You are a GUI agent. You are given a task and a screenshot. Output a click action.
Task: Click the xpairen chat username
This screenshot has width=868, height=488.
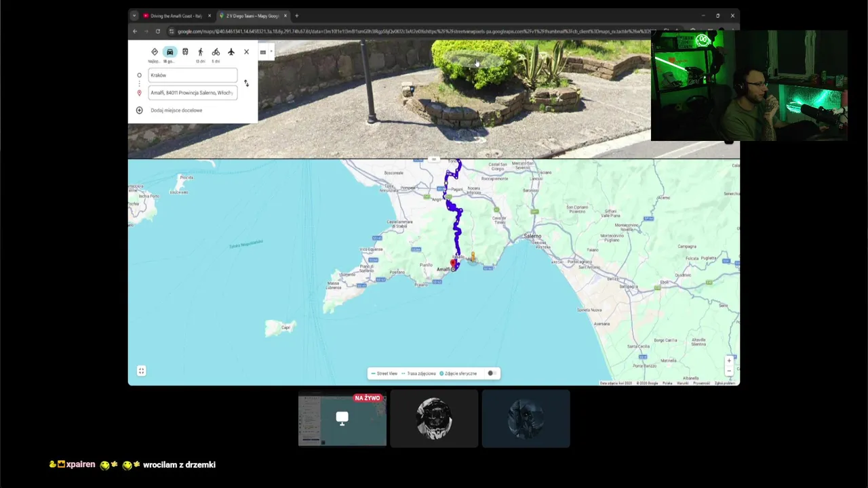pyautogui.click(x=81, y=464)
